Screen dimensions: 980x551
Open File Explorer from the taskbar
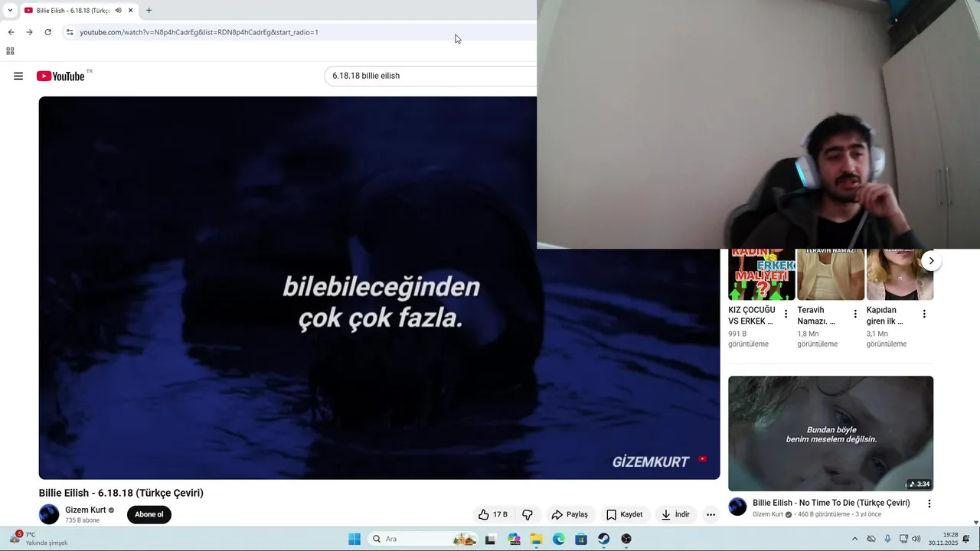pyautogui.click(x=536, y=539)
